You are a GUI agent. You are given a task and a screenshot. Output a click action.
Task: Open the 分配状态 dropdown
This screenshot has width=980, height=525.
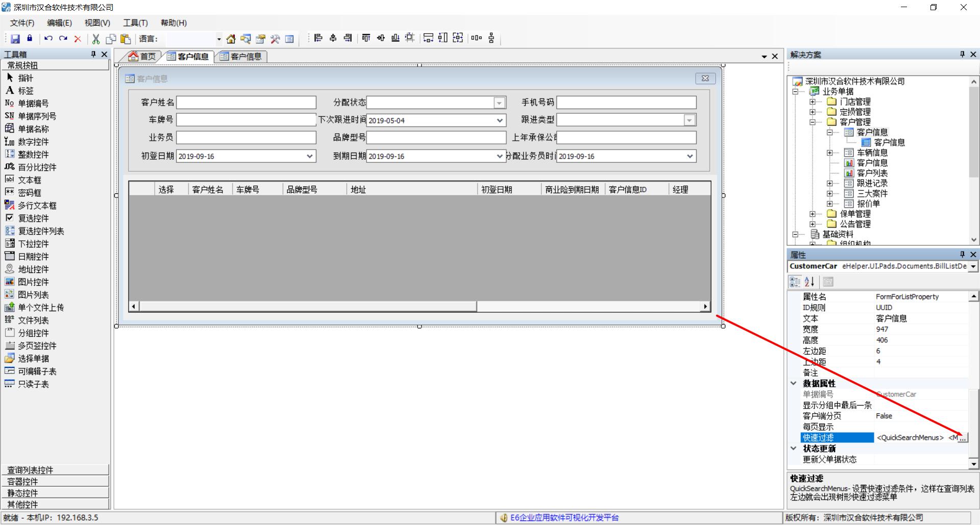(499, 103)
